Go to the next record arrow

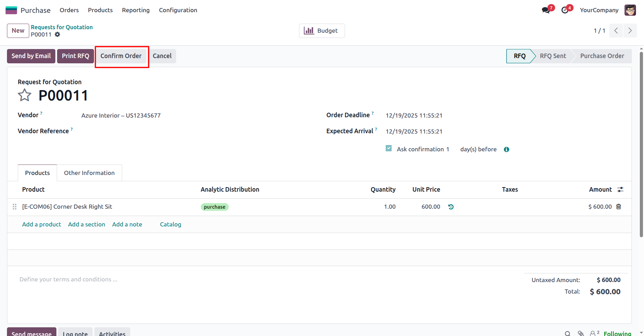coord(630,31)
